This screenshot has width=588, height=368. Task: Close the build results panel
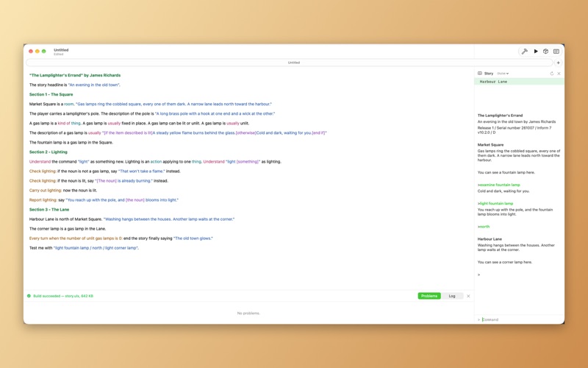[468, 296]
